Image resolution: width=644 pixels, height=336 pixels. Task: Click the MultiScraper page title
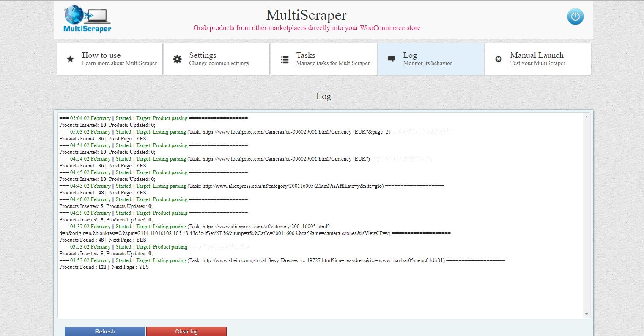tap(307, 15)
